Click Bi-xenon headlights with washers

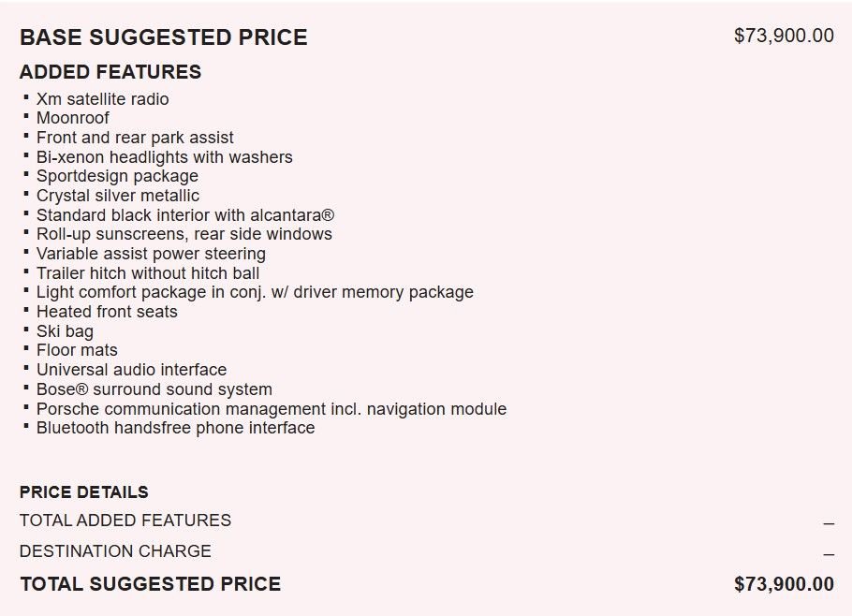pos(164,157)
